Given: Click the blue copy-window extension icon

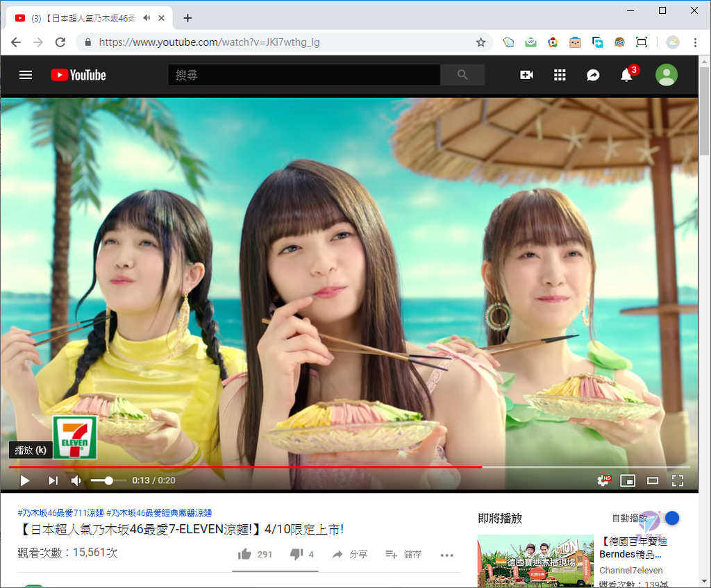Looking at the screenshot, I should pyautogui.click(x=597, y=42).
